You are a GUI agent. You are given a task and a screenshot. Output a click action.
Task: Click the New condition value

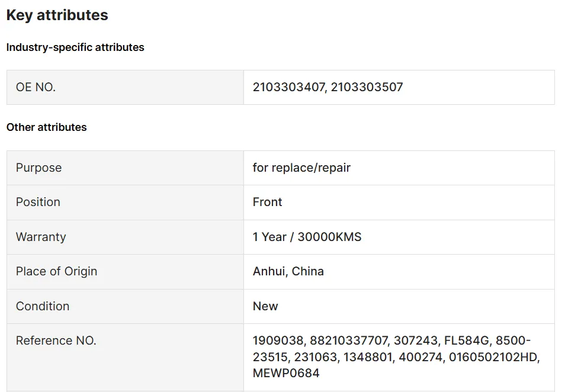(265, 306)
